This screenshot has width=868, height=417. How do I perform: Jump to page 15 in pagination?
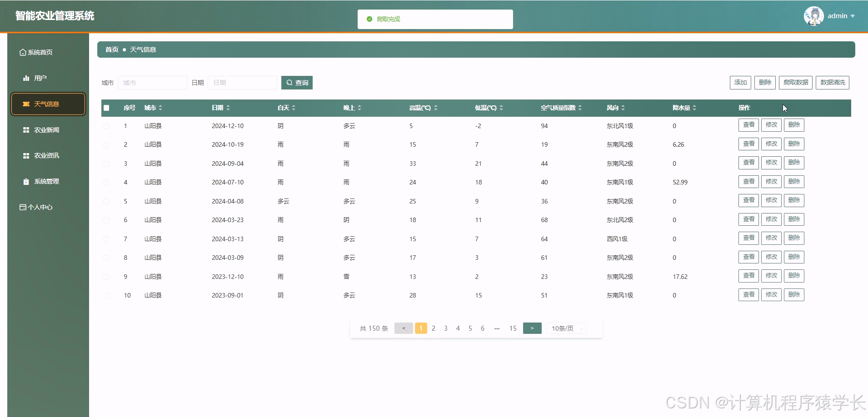(x=513, y=328)
